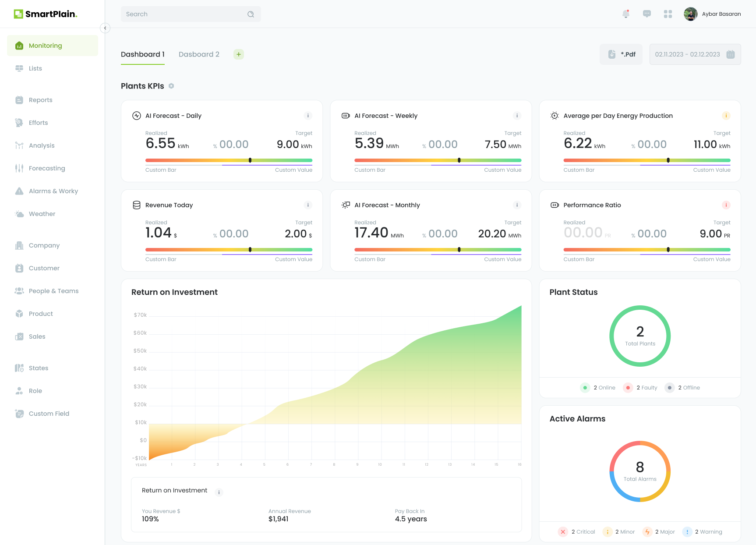This screenshot has width=756, height=545.
Task: Click Performance Ratio red info icon
Action: [726, 205]
